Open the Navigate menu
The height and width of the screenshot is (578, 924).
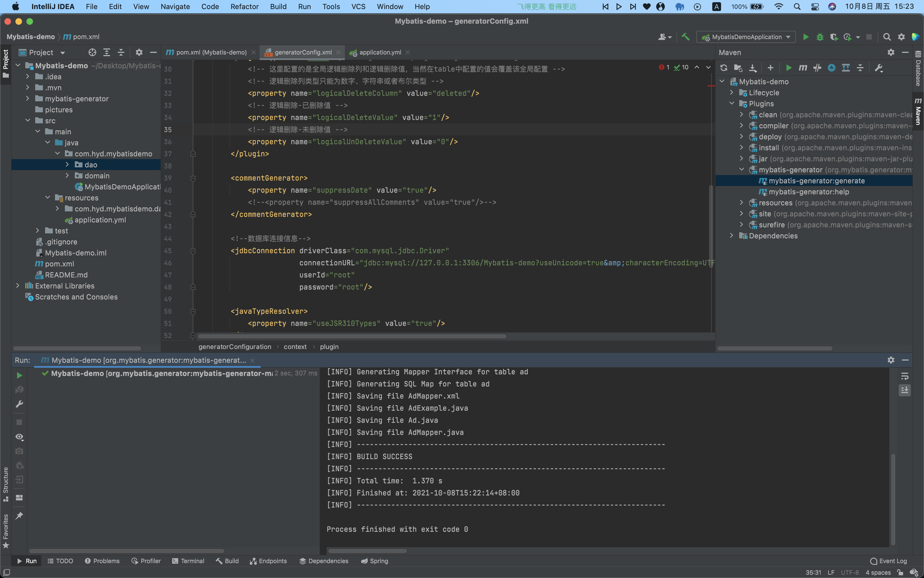coord(175,7)
